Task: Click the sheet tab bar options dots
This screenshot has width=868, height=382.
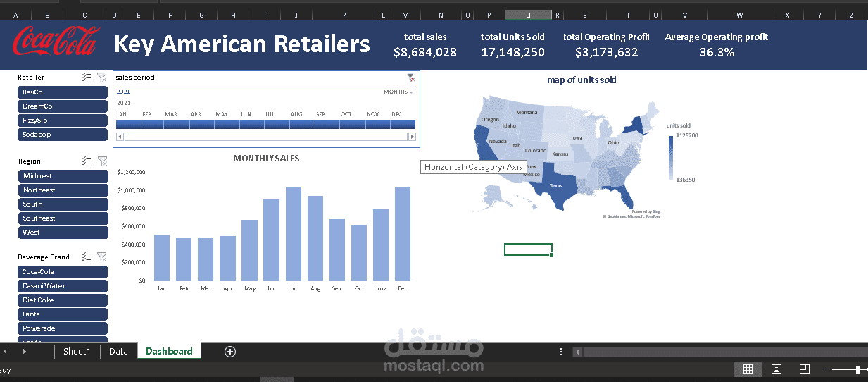Action: [x=561, y=352]
